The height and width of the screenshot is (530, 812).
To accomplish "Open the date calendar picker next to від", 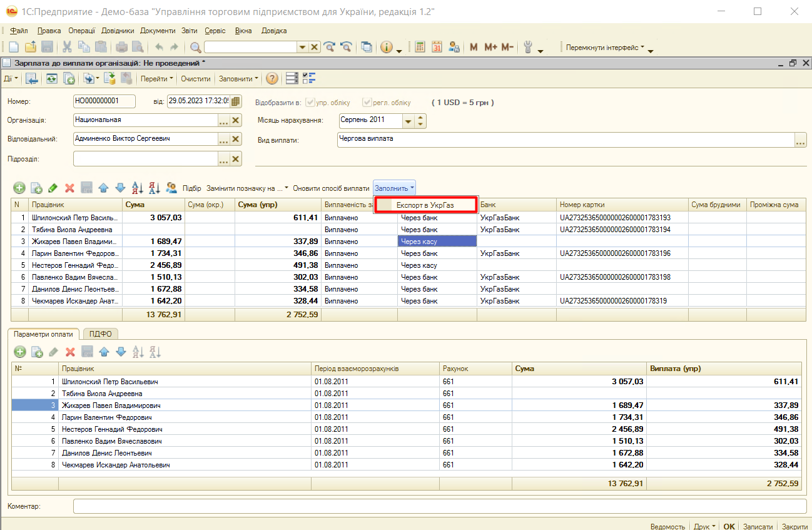I will [x=235, y=101].
